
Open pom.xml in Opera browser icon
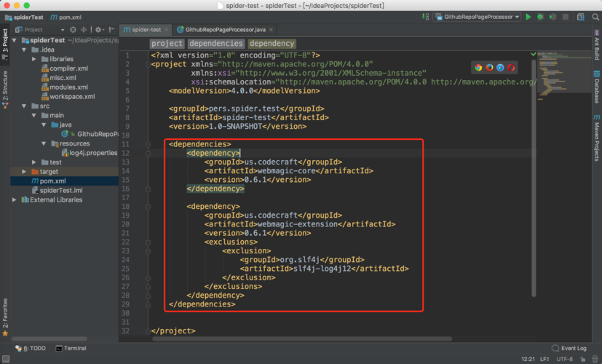coord(511,68)
